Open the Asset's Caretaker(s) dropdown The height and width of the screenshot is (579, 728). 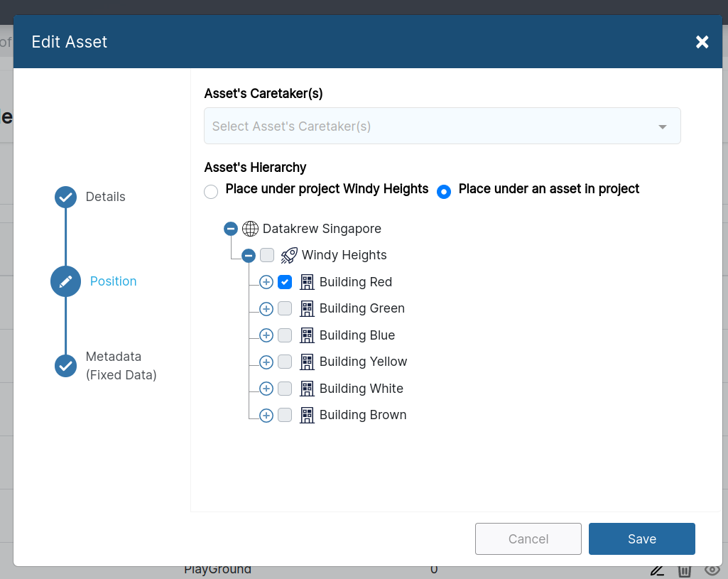pyautogui.click(x=442, y=126)
